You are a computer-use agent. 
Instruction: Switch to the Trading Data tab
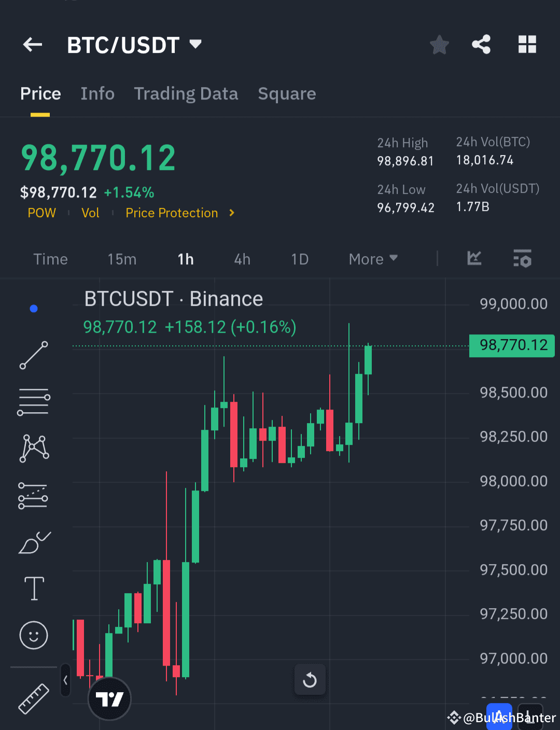pos(186,94)
